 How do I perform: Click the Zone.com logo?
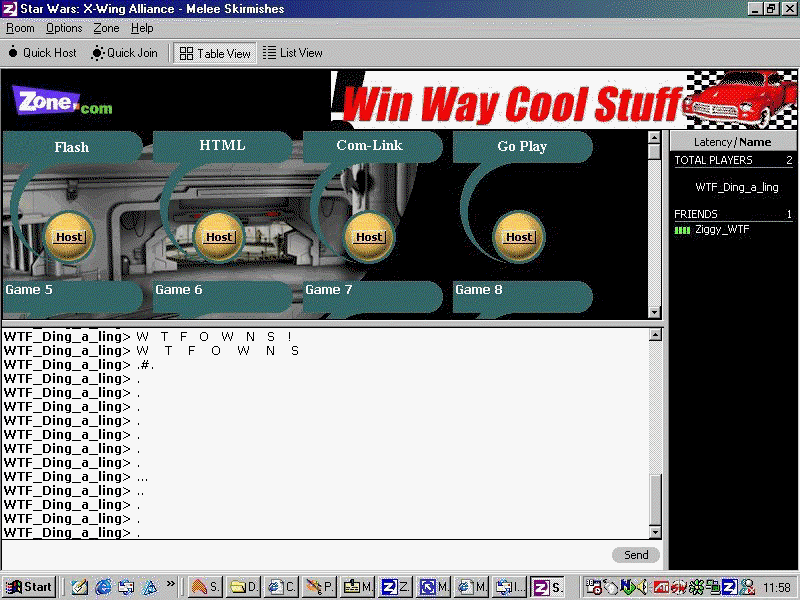pyautogui.click(x=62, y=101)
